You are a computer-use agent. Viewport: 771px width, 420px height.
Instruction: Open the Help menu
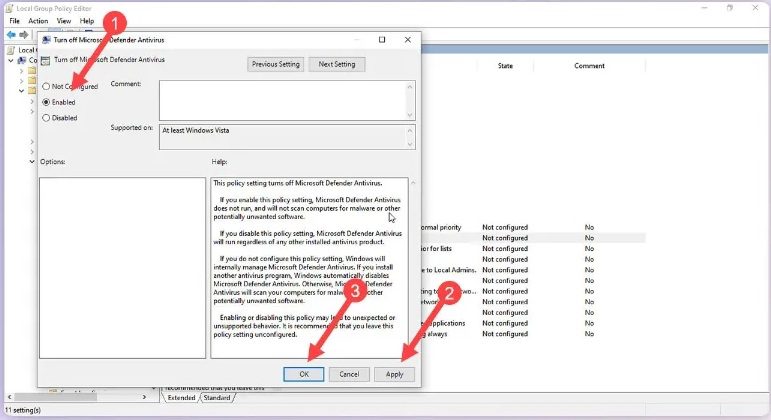[x=87, y=21]
